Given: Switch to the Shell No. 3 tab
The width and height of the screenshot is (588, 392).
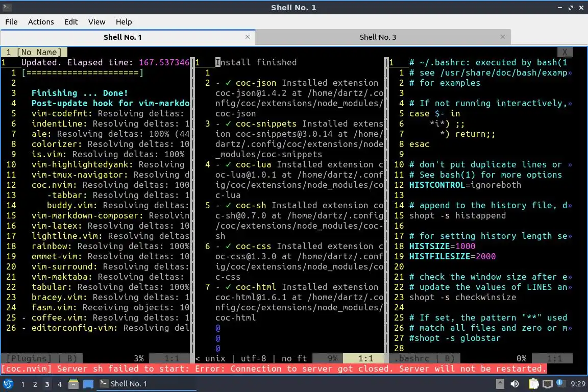Looking at the screenshot, I should [x=383, y=37].
